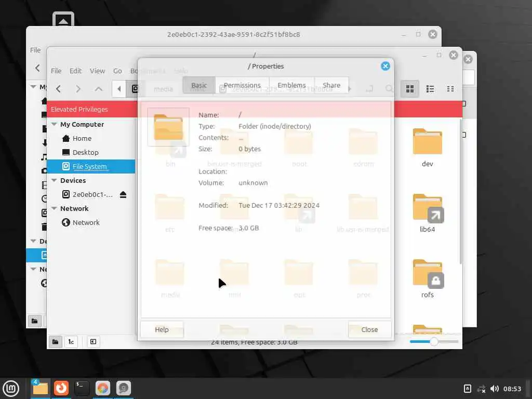Open the volume control in tray
Screen dimensions: 532x399
495,389
